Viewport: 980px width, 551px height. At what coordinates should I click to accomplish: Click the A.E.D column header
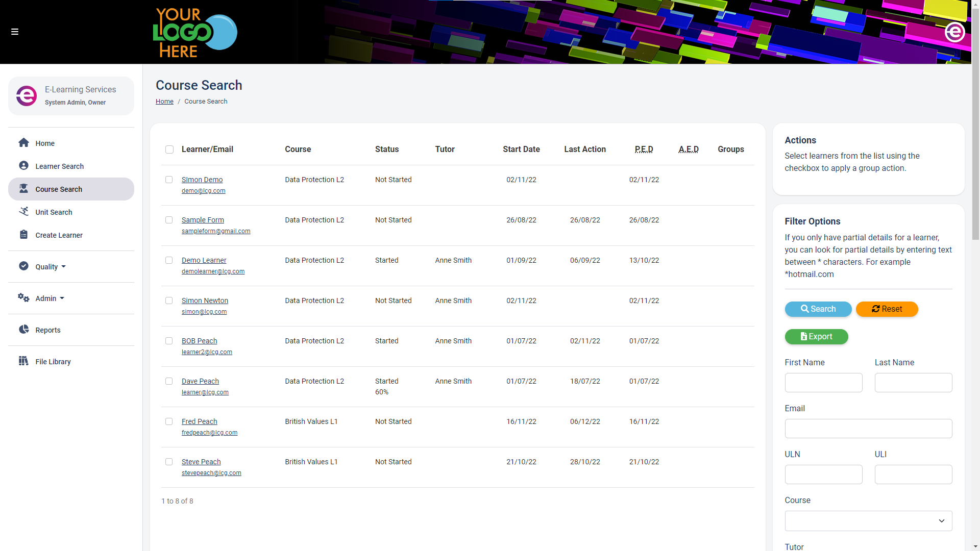coord(689,149)
